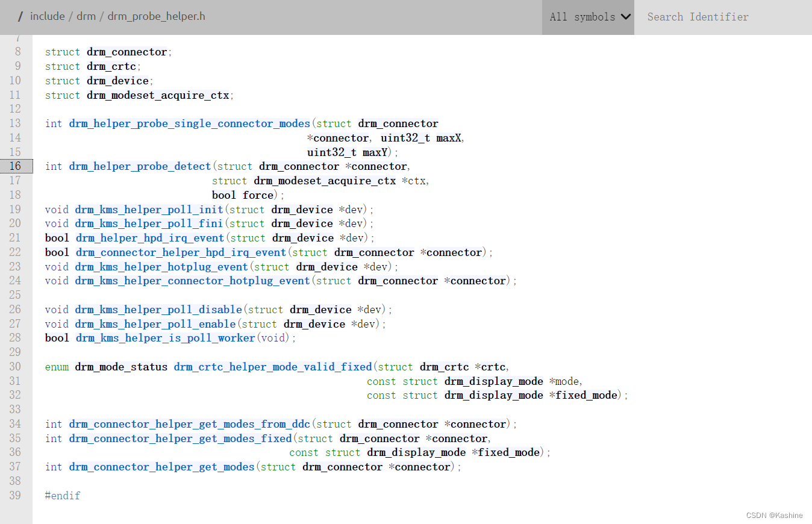
Task: Open the drm_kms_helper_hotplug_event identifier
Action: [161, 267]
